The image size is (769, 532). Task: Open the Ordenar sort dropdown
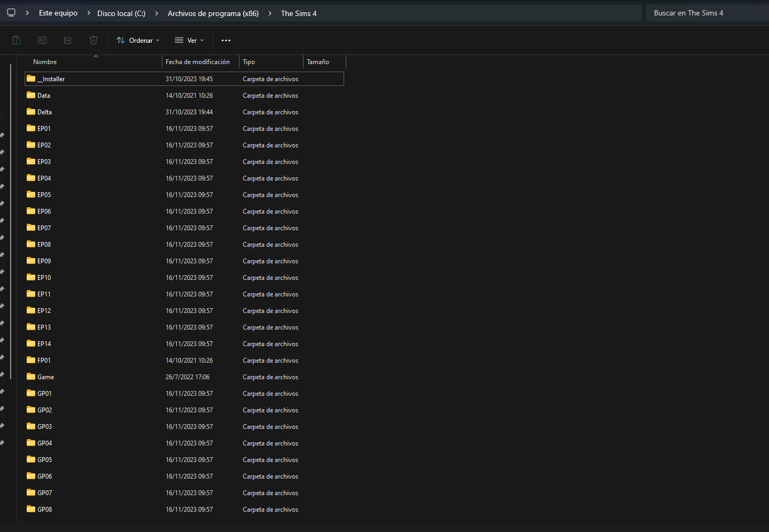click(138, 41)
